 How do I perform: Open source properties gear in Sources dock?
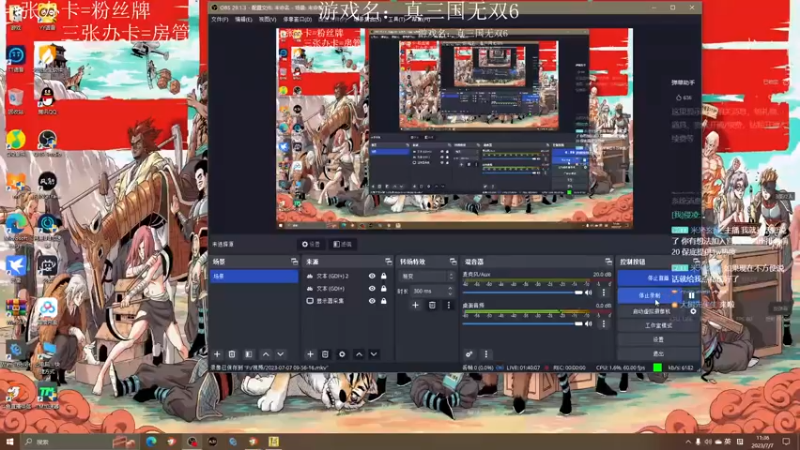pos(342,354)
